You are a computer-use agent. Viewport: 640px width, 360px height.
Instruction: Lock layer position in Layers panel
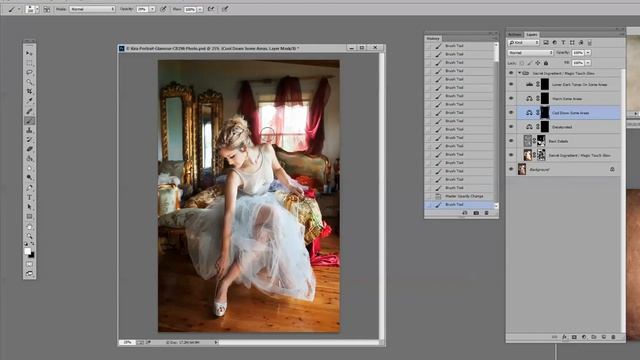538,63
